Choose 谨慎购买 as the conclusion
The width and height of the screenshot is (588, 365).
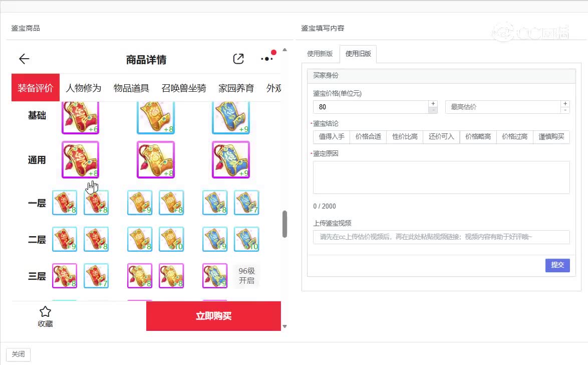coord(551,137)
